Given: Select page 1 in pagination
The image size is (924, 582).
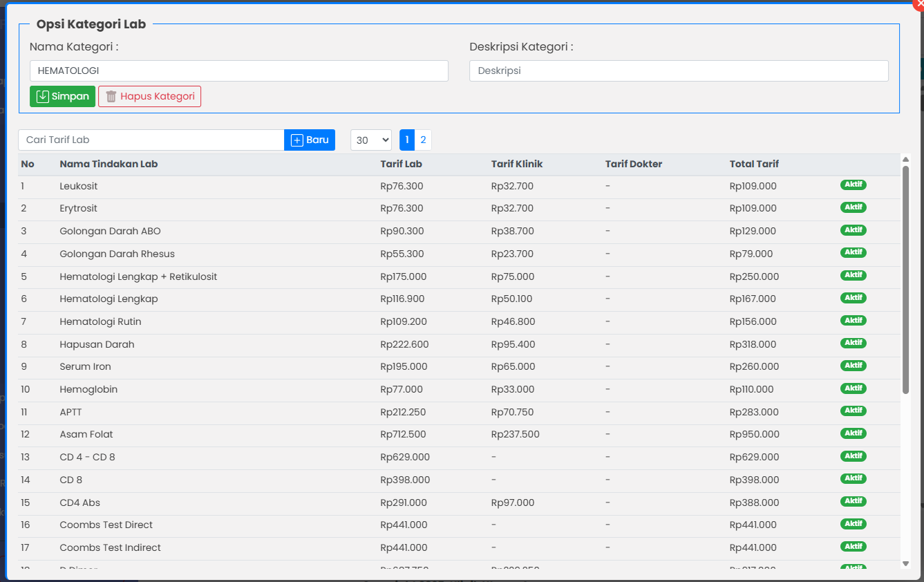Looking at the screenshot, I should point(407,140).
